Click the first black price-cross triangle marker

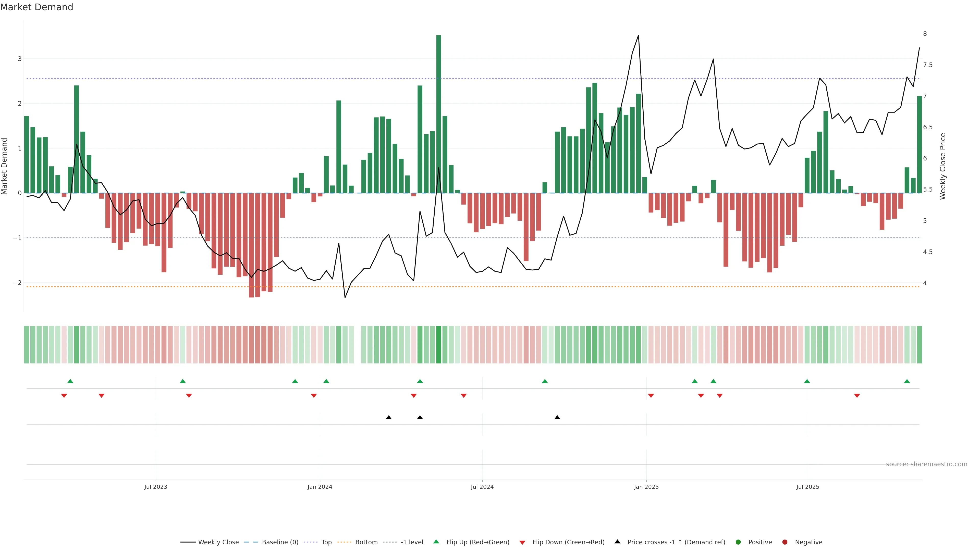click(x=388, y=418)
